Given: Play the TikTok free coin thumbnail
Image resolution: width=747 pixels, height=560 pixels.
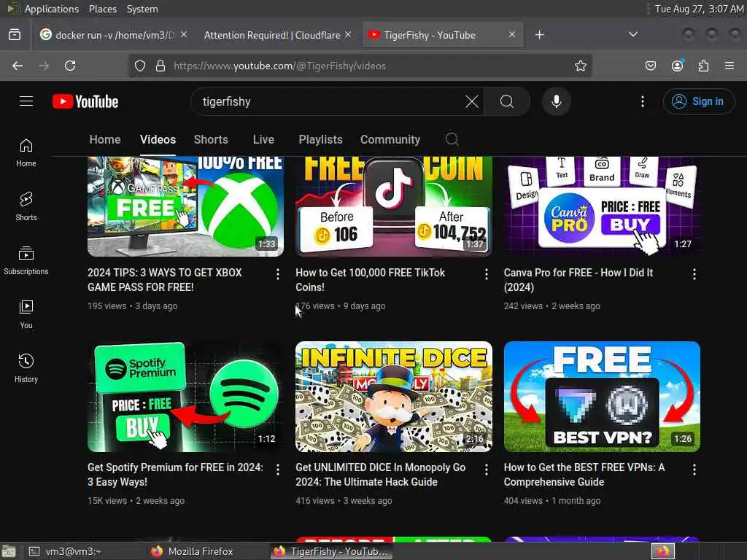Looking at the screenshot, I should tap(393, 206).
